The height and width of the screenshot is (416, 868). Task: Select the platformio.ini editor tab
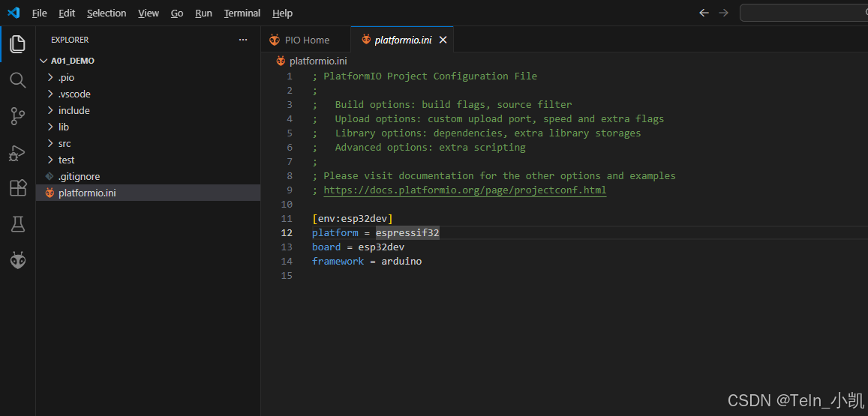tap(402, 40)
